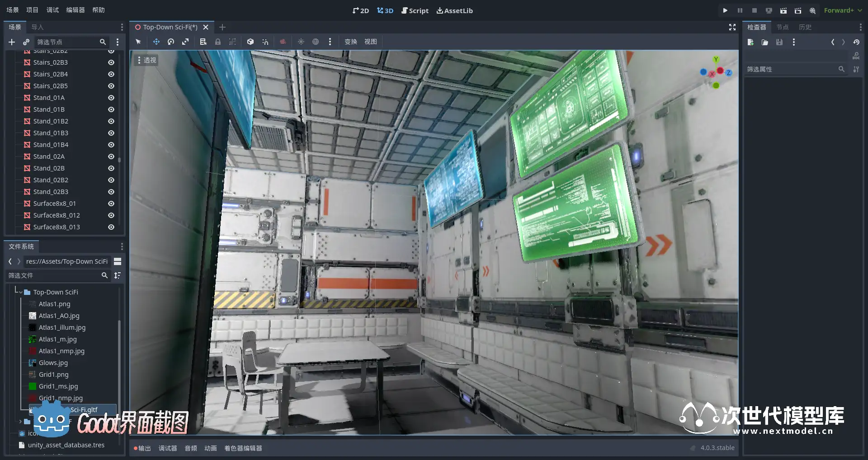The width and height of the screenshot is (868, 460).
Task: Toggle the sun preview lighting icon
Action: [301, 42]
